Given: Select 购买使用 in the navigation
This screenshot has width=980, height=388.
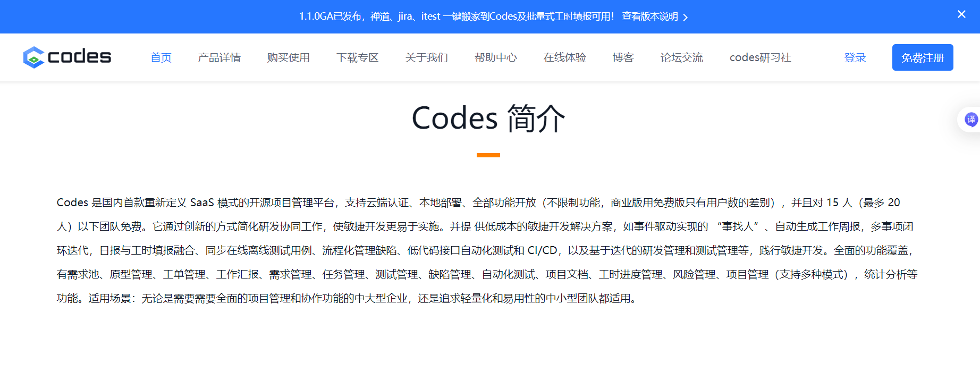Looking at the screenshot, I should [x=289, y=57].
